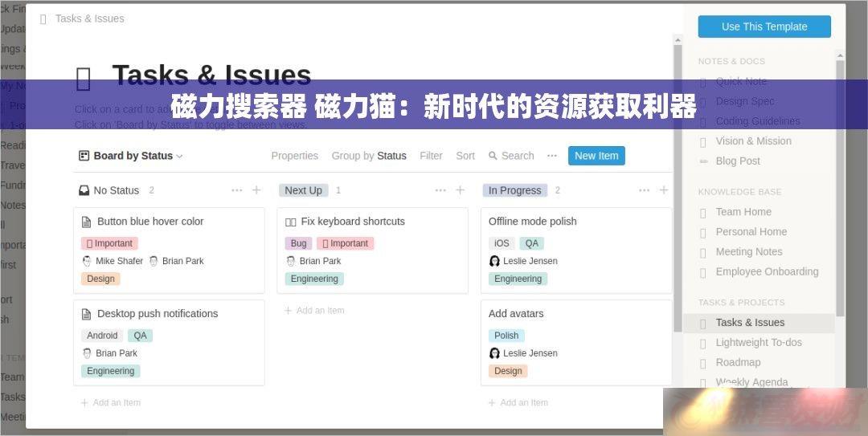
Task: Open the Group by Status option
Action: pyautogui.click(x=369, y=156)
